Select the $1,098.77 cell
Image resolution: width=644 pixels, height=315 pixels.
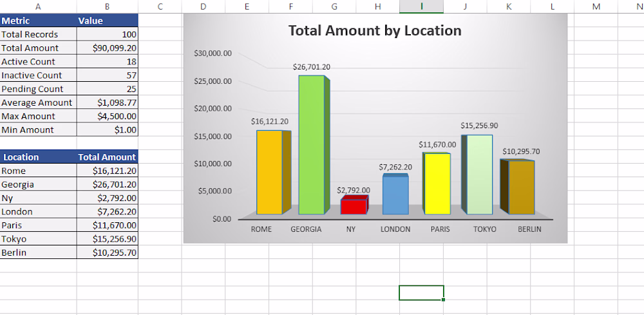(107, 102)
